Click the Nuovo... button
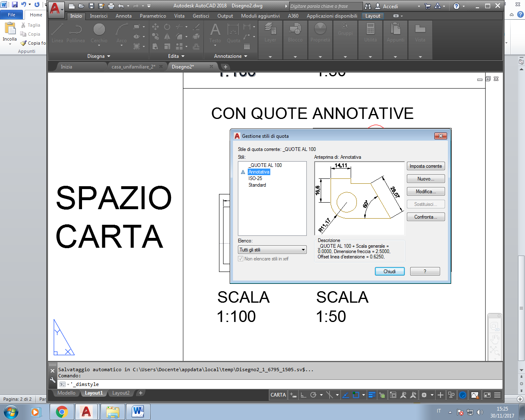 coord(426,179)
